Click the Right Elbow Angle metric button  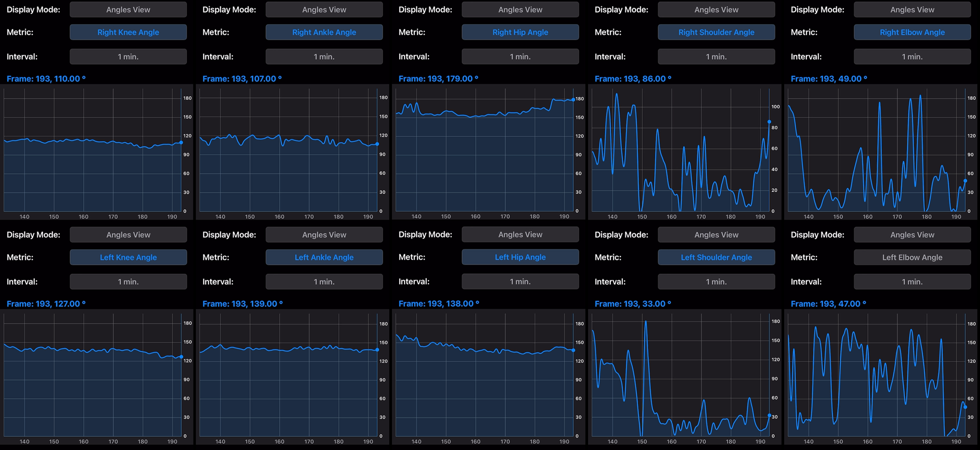pyautogui.click(x=912, y=32)
